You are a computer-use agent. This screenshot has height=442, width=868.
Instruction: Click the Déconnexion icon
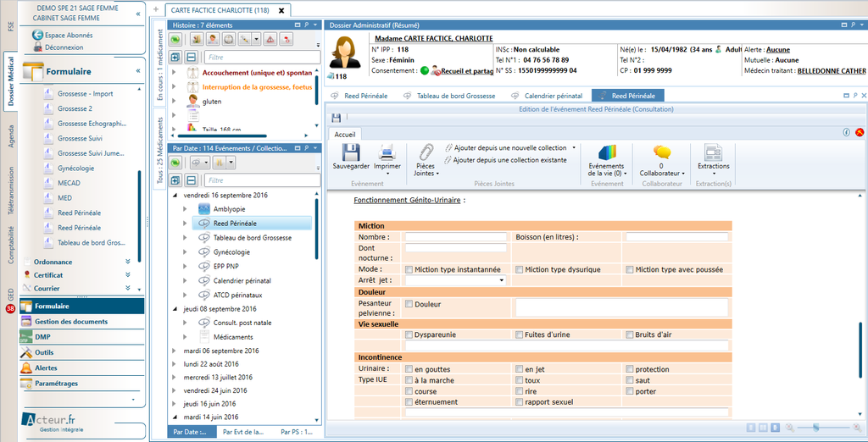pos(37,47)
